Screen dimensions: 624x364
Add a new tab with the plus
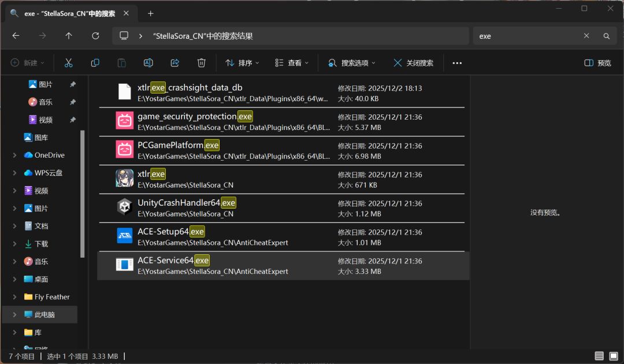coord(150,13)
